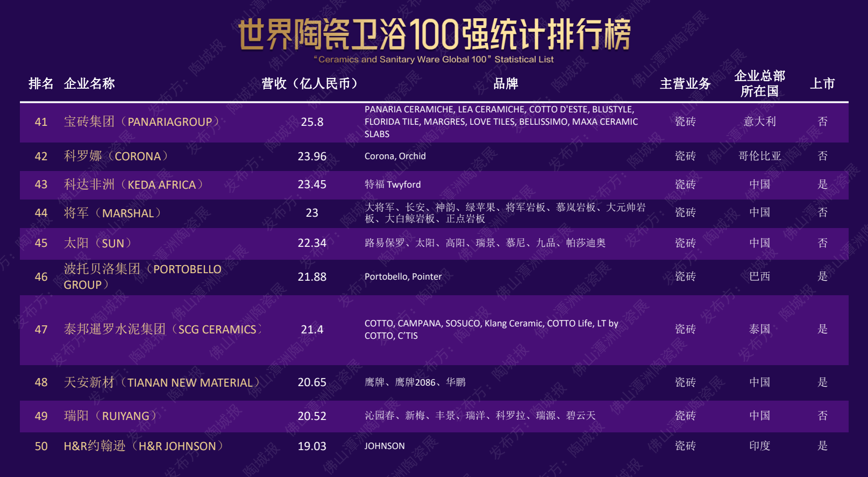Click rank number 44 in the table

coord(41,213)
